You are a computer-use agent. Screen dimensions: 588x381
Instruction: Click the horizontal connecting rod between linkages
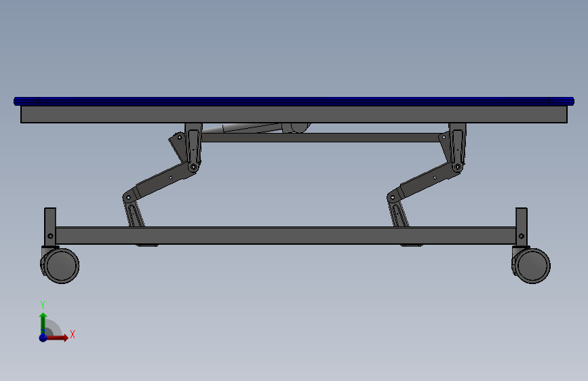321,137
